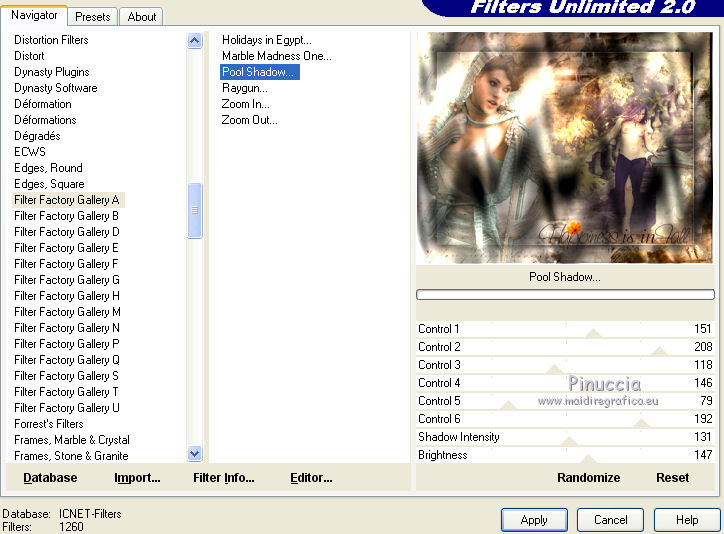Select Filter Factory Gallery U
Screen dimensions: 724x534
[x=67, y=408]
